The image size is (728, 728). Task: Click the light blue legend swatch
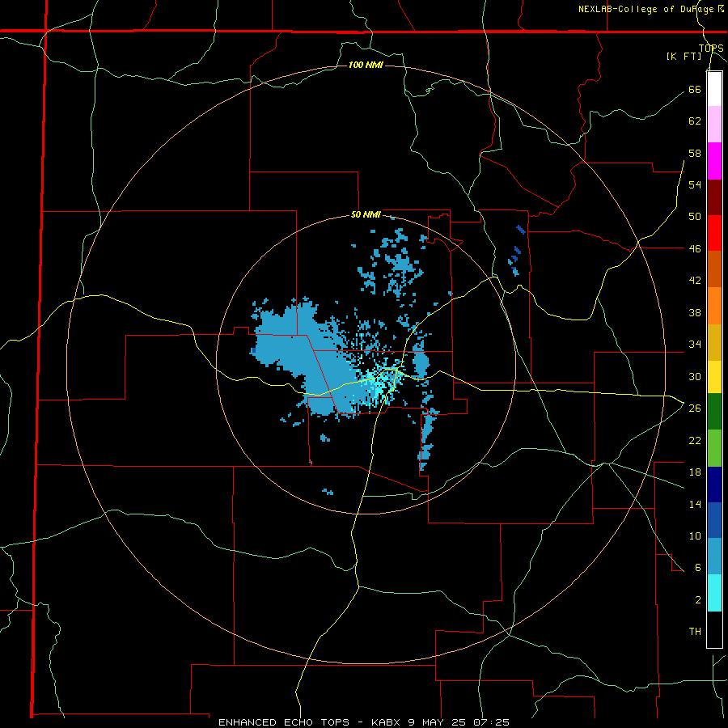coord(714,557)
